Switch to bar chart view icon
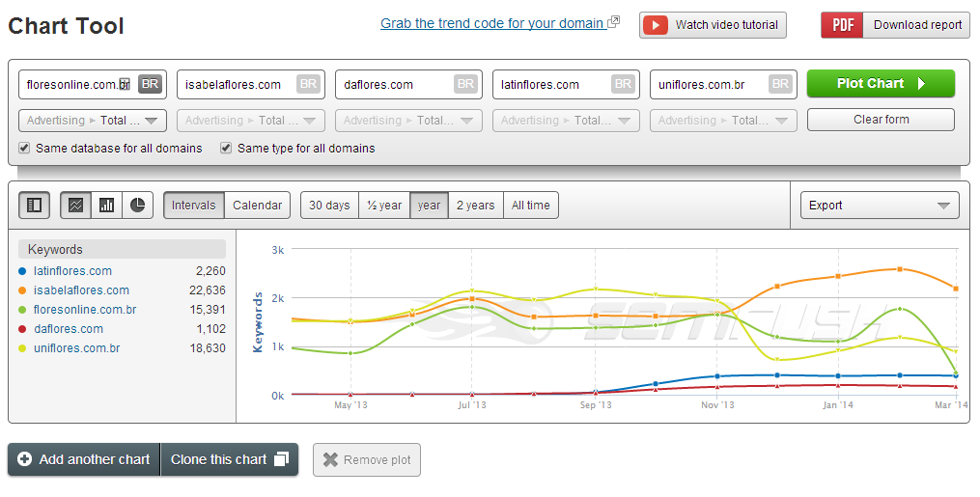Viewport: 980px width, 497px height. (106, 206)
